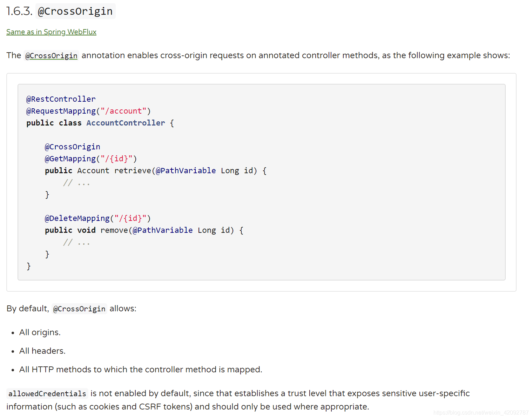This screenshot has height=419, width=532.
Task: Follow the @CrossOrigin link in the intro sentence
Action: [52, 56]
